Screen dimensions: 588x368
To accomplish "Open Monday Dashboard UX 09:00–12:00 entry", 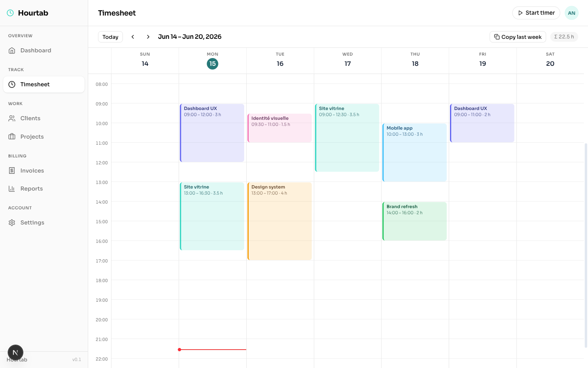I will (212, 133).
